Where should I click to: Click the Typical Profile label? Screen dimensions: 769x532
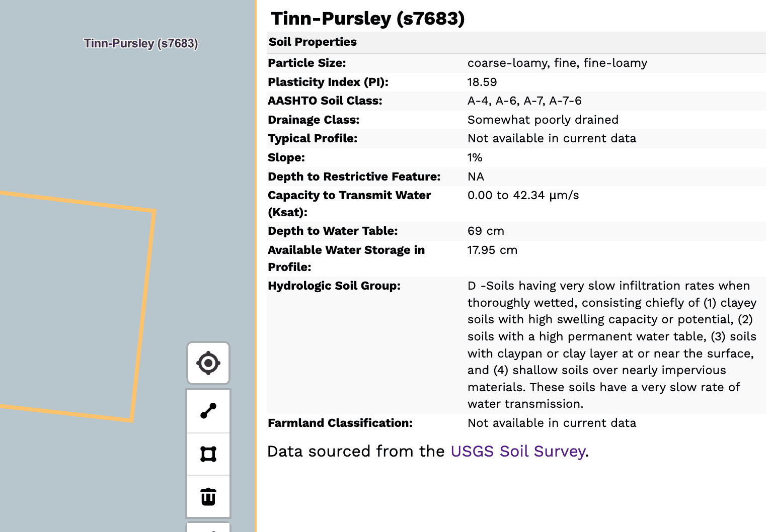pyautogui.click(x=313, y=138)
